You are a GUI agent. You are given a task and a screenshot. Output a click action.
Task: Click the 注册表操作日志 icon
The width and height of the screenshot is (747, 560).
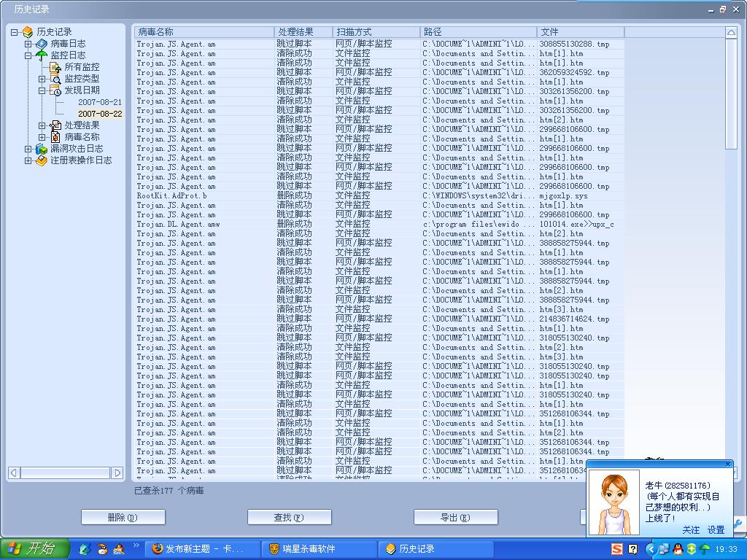tap(42, 160)
